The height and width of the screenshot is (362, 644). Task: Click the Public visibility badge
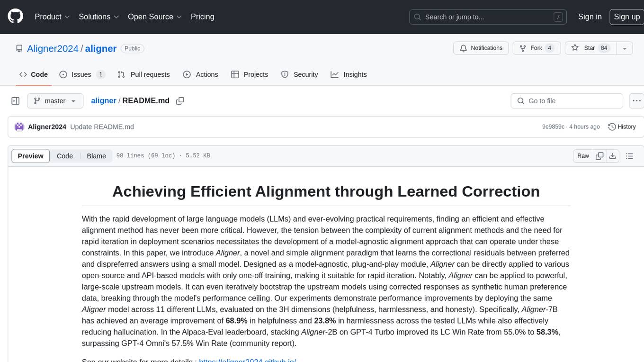[133, 48]
